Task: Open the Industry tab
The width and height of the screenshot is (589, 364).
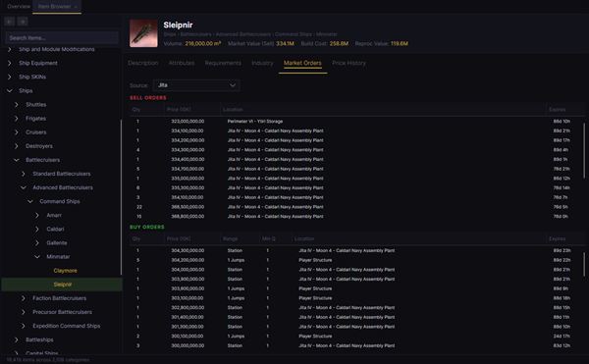Action: (x=262, y=63)
